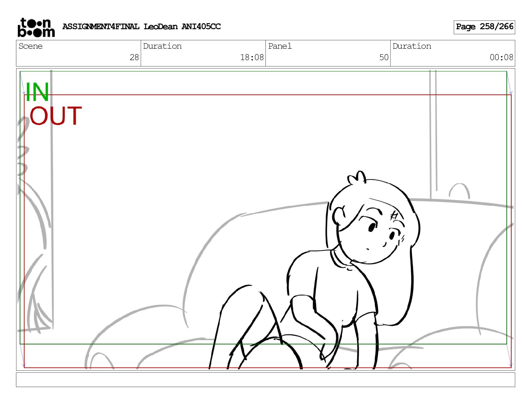
Task: Click the panel Duration label at right
Action: (x=412, y=46)
